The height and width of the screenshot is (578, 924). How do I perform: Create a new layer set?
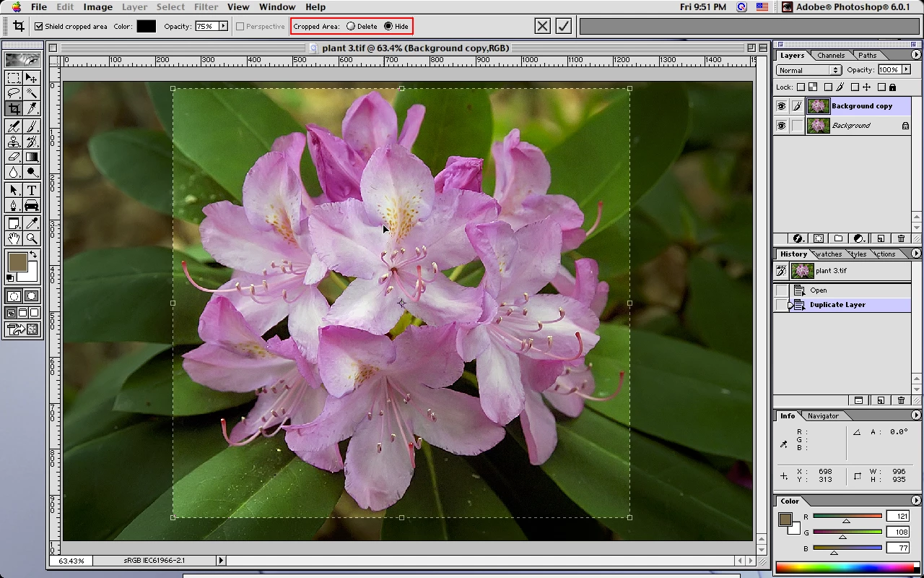[839, 238]
